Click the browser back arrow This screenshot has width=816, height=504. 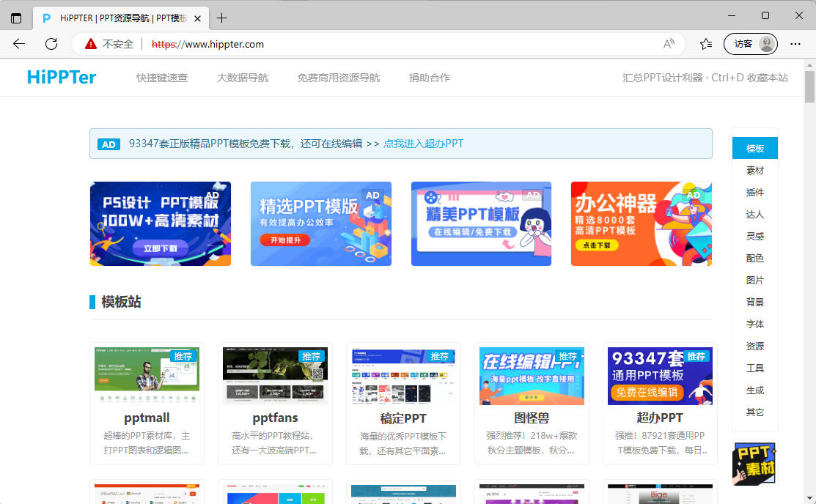(x=19, y=44)
